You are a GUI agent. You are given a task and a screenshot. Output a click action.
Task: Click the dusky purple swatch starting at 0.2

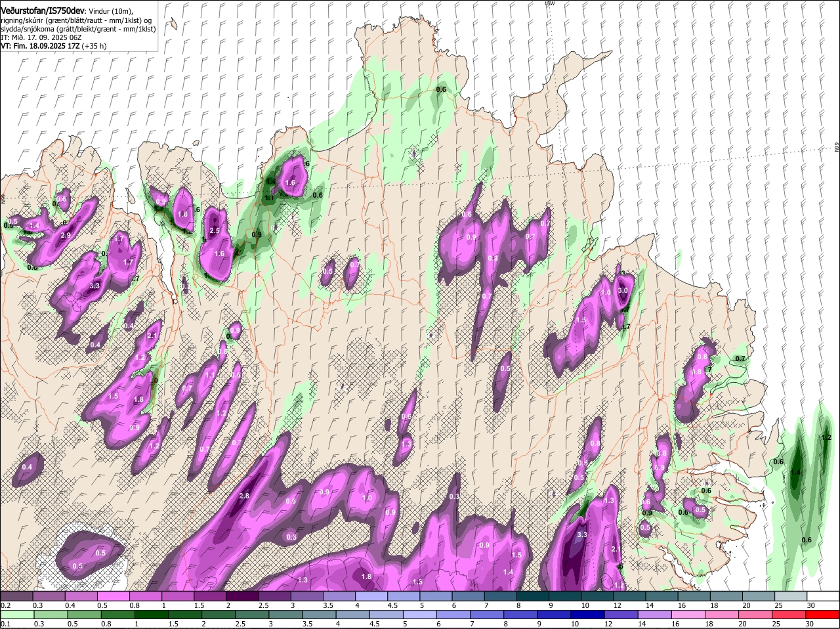16,596
